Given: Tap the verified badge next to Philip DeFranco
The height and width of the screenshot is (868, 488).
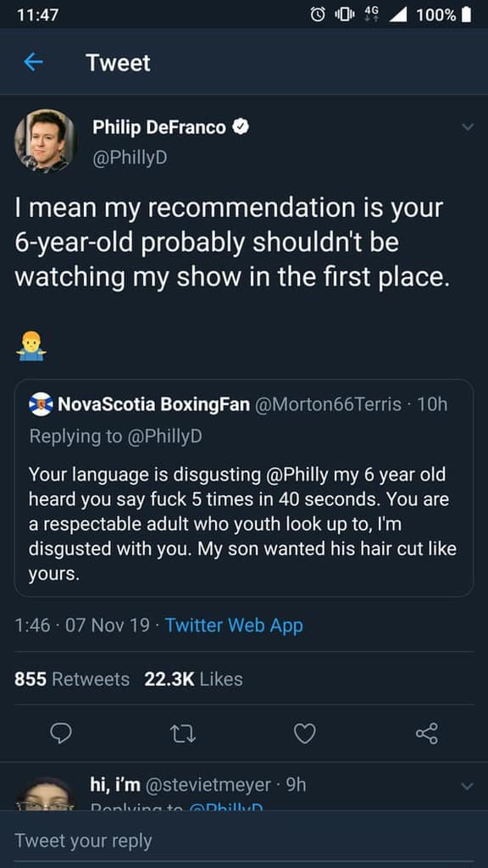Looking at the screenshot, I should 240,128.
